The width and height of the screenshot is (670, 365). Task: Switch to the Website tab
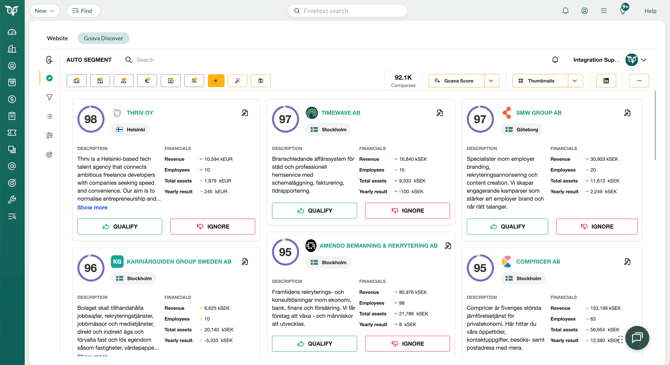pos(57,38)
